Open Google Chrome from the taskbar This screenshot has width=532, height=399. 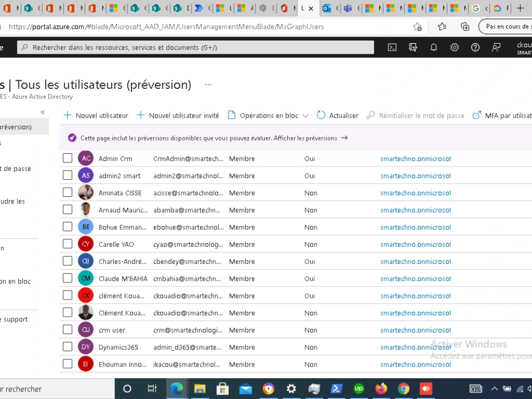404,388
